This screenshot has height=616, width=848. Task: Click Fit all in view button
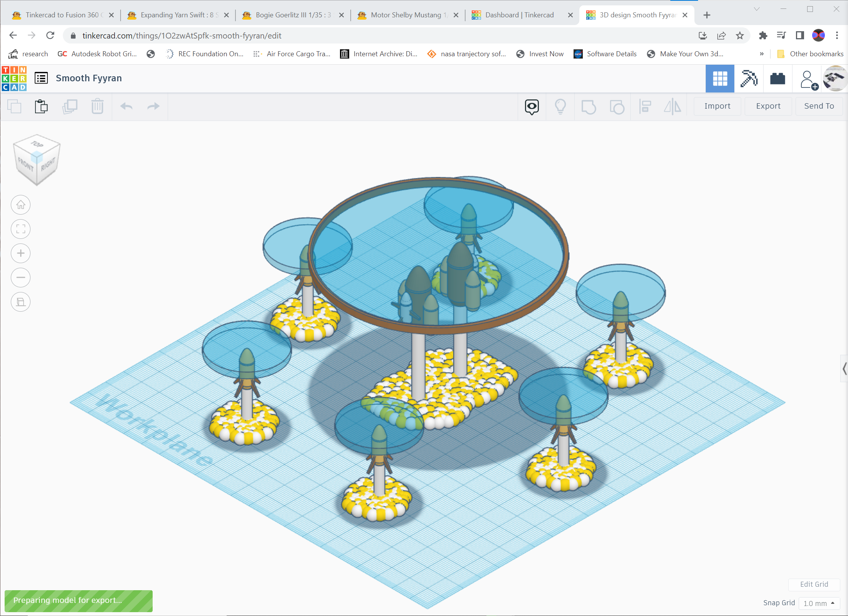coord(21,229)
